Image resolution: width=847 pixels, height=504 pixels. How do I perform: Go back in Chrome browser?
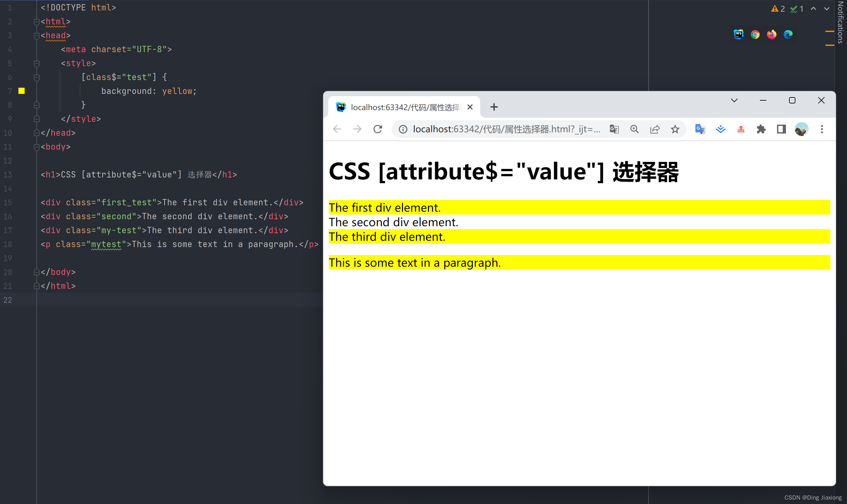pos(337,129)
